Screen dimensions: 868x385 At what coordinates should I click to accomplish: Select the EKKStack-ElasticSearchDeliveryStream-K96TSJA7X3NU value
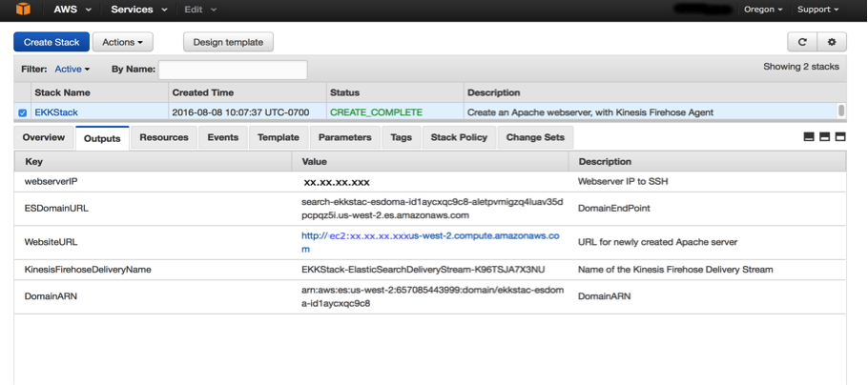point(423,270)
